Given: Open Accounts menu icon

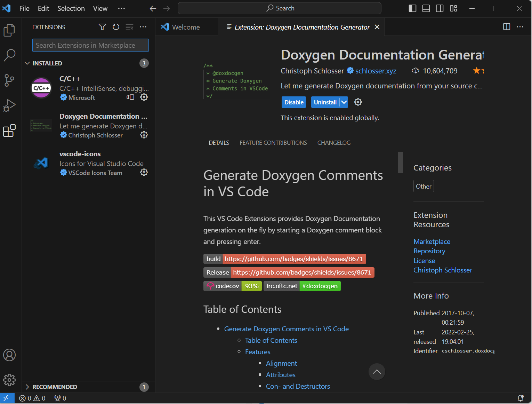Looking at the screenshot, I should pyautogui.click(x=9, y=355).
